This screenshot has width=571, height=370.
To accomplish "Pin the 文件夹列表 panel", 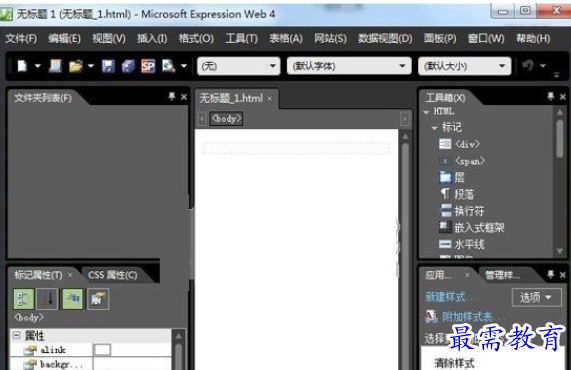I will 172,97.
